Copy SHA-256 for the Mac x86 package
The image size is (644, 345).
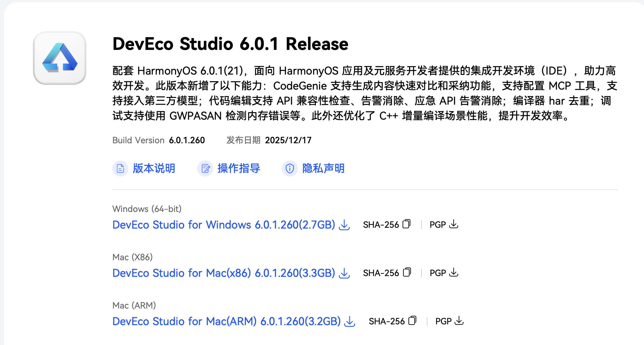coord(407,272)
